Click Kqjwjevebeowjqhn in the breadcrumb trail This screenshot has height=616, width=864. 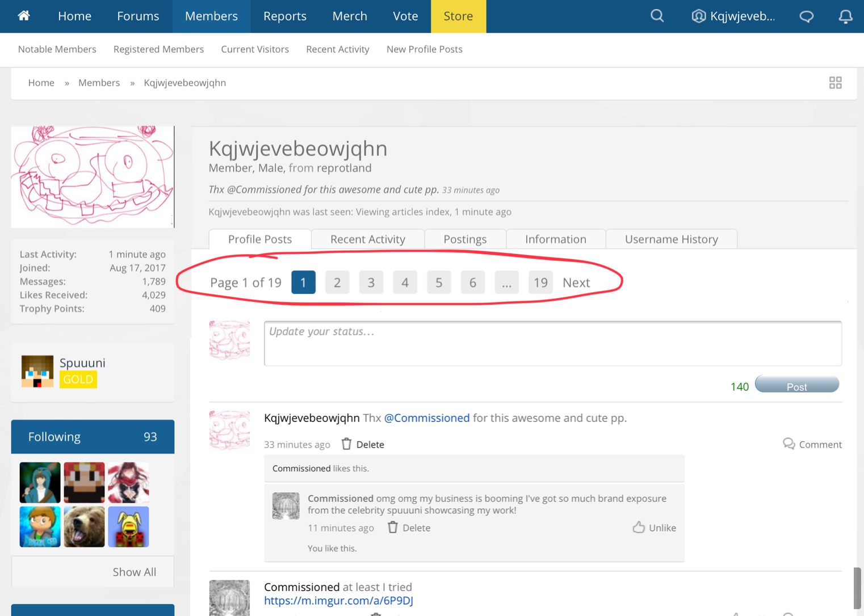[185, 83]
